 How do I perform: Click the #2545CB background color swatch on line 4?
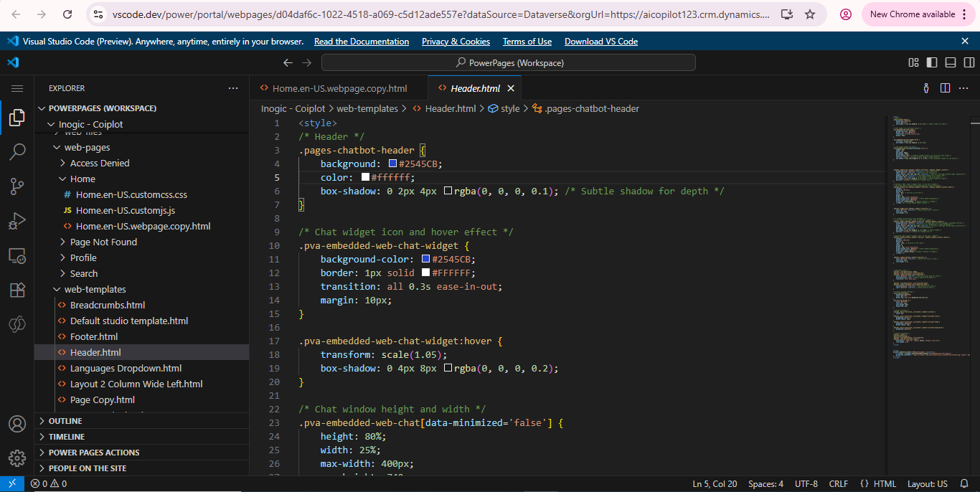pyautogui.click(x=392, y=164)
